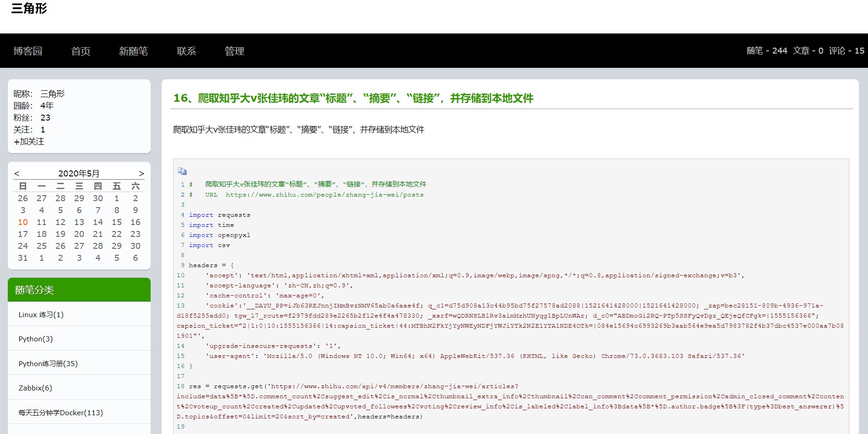Open the 首页 nav link
The image size is (868, 434).
[x=81, y=51]
